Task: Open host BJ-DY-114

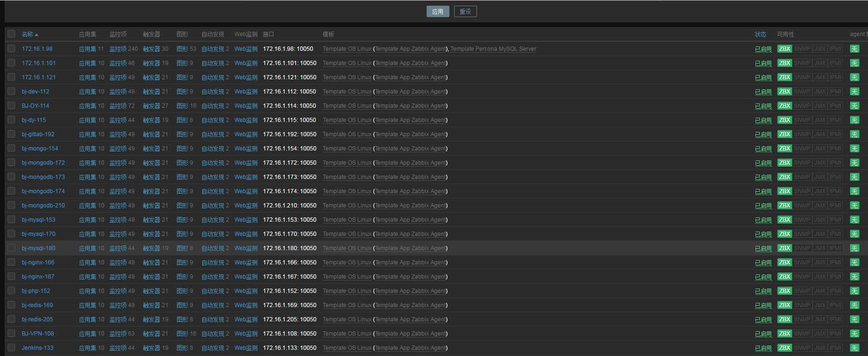Action: pyautogui.click(x=35, y=106)
